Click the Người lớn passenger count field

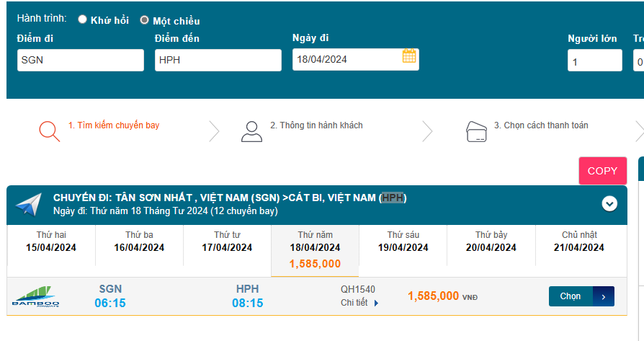pos(594,61)
